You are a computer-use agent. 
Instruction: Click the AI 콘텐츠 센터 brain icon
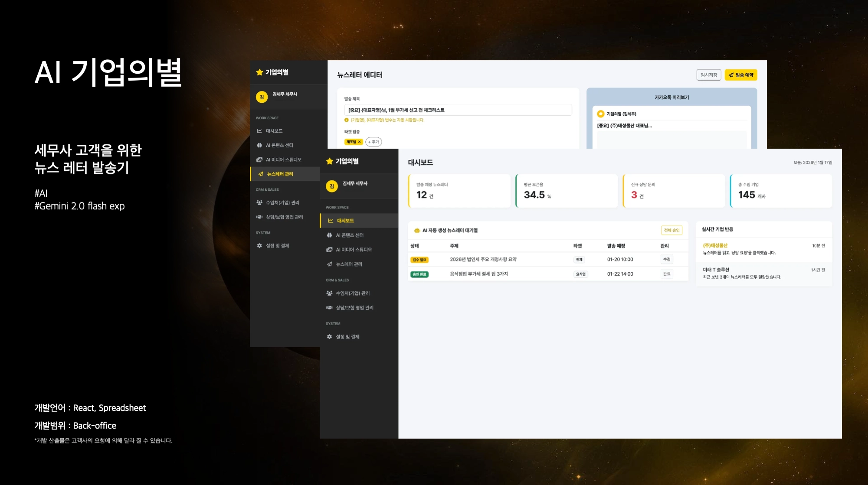(x=329, y=235)
